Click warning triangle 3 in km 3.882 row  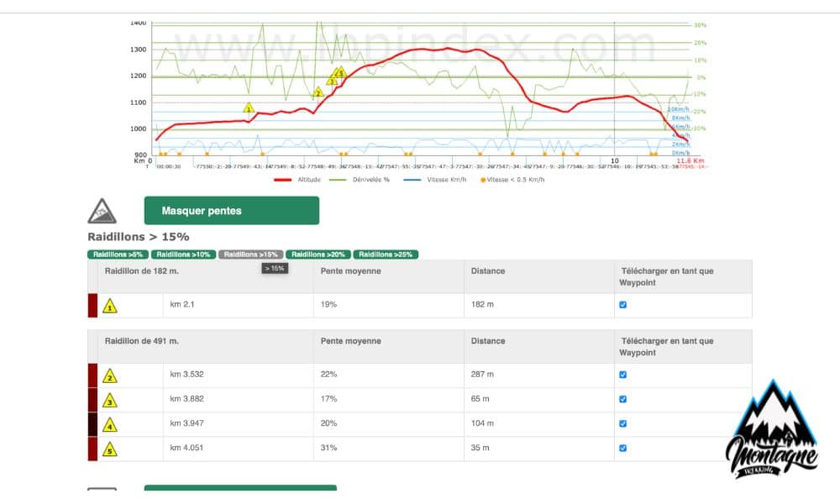109,401
